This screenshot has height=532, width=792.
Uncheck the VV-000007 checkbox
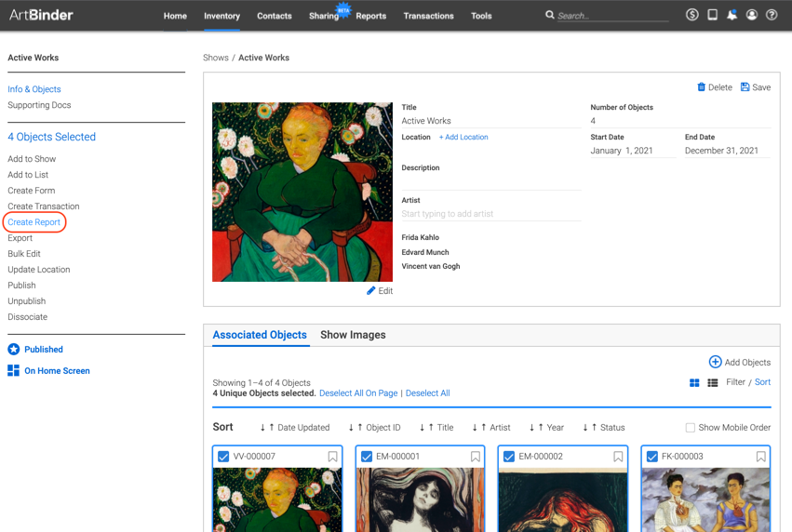click(x=223, y=457)
